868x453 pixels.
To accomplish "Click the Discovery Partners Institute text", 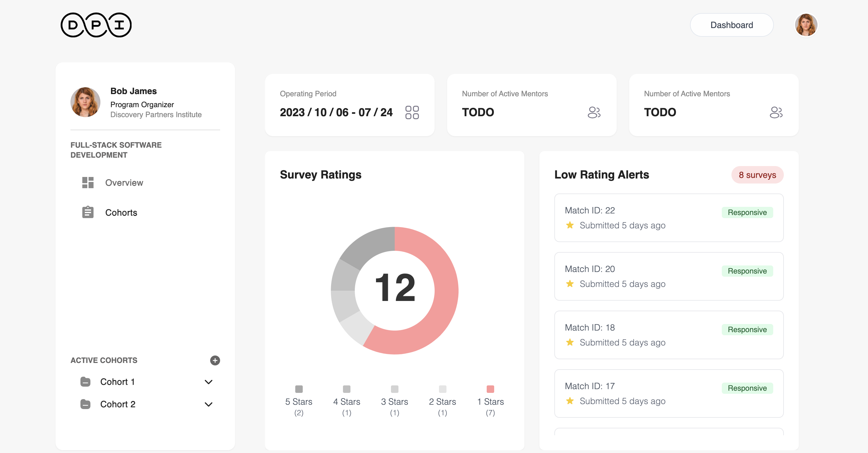I will [156, 115].
